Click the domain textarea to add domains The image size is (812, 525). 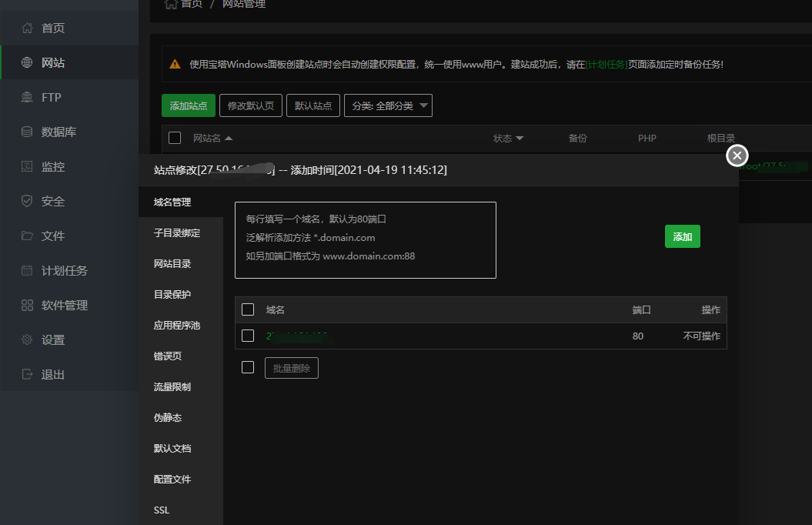pos(366,240)
